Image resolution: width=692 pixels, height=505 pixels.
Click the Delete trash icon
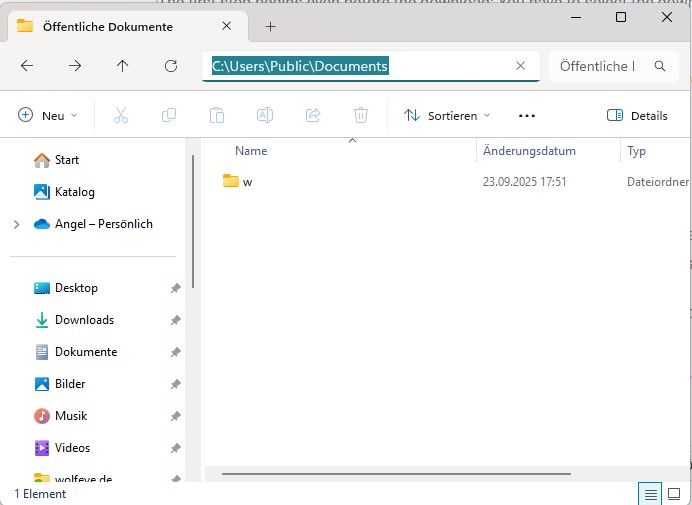[x=361, y=115]
